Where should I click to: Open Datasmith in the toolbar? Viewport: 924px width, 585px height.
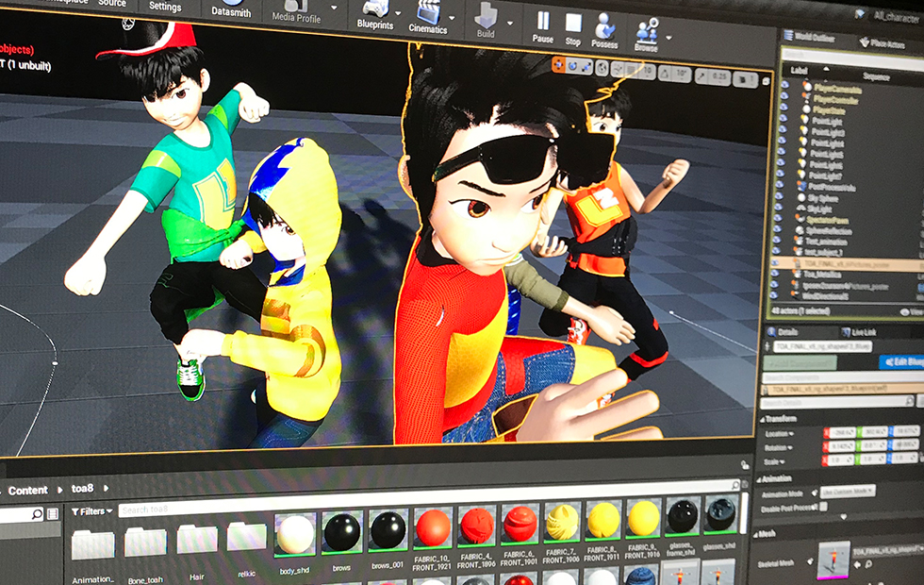pyautogui.click(x=231, y=10)
